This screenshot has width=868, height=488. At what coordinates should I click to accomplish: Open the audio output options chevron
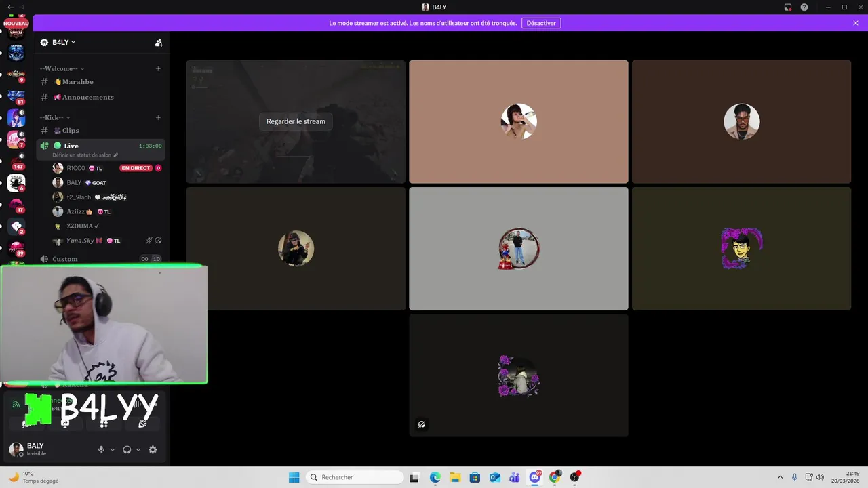tap(138, 449)
